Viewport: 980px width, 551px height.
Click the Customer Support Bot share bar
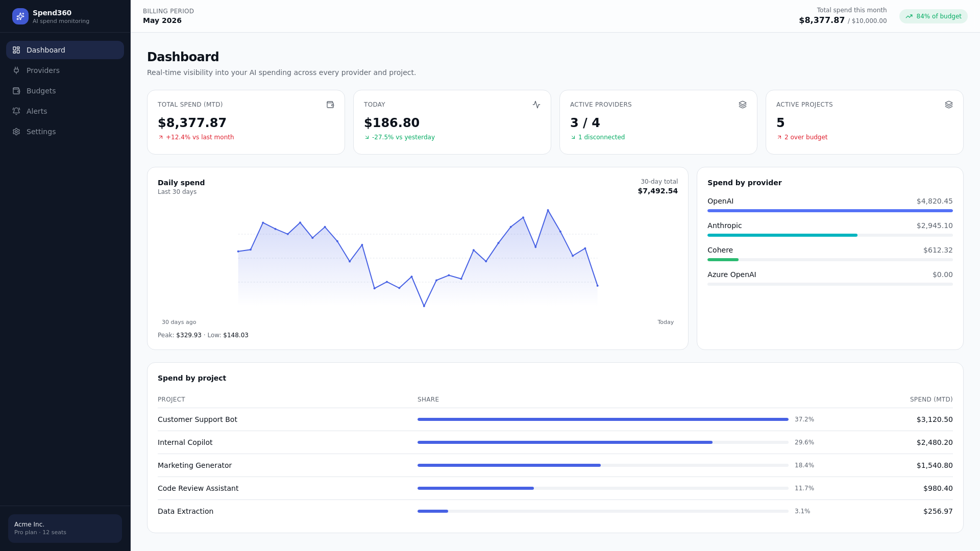coord(603,419)
